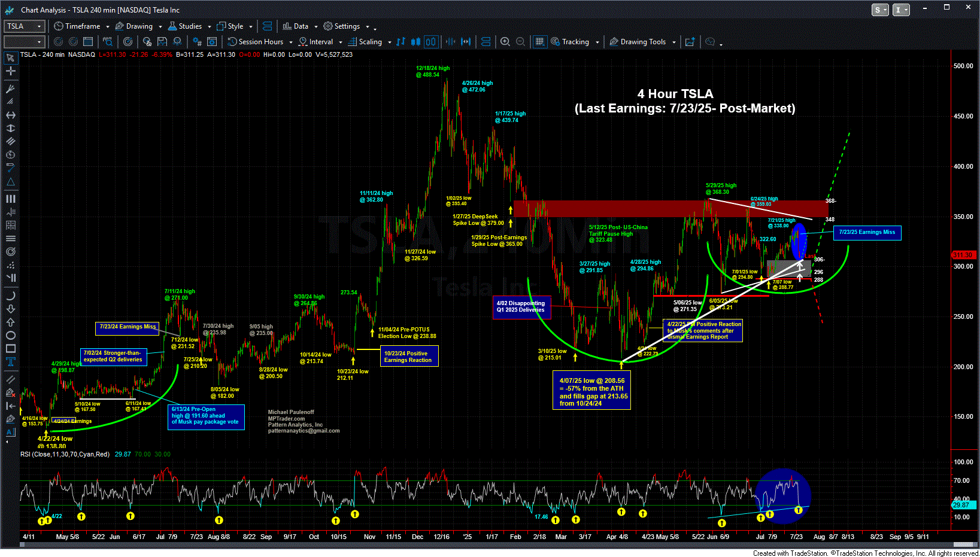The width and height of the screenshot is (980, 557).
Task: Click the 7/23/25 Earnings Miss annotation box
Action: tap(867, 232)
